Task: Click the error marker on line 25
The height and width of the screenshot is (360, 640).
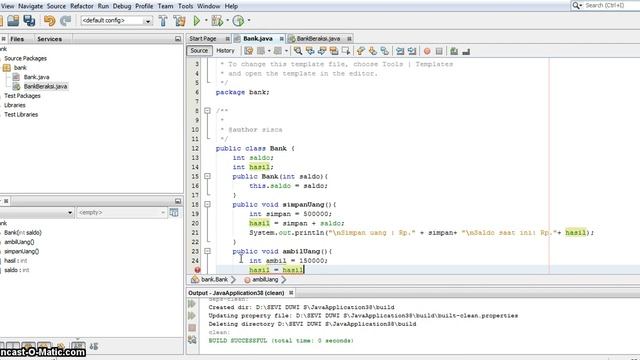Action: (198, 270)
